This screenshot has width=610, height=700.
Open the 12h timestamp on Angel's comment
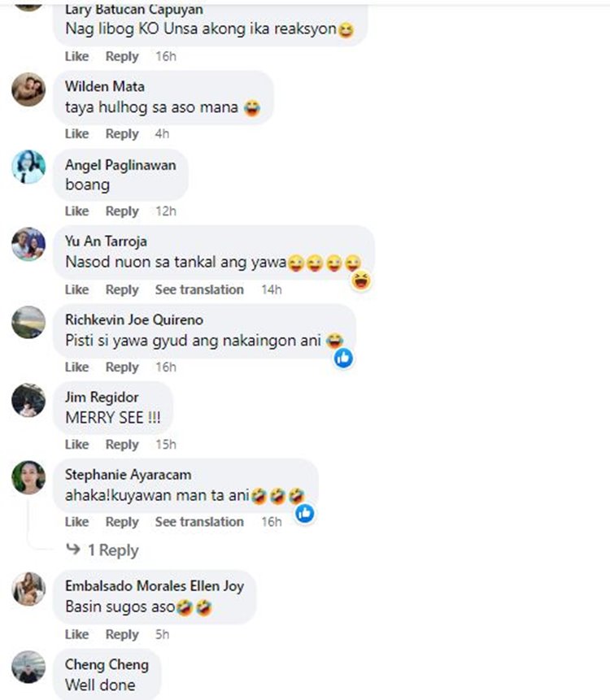click(x=166, y=211)
